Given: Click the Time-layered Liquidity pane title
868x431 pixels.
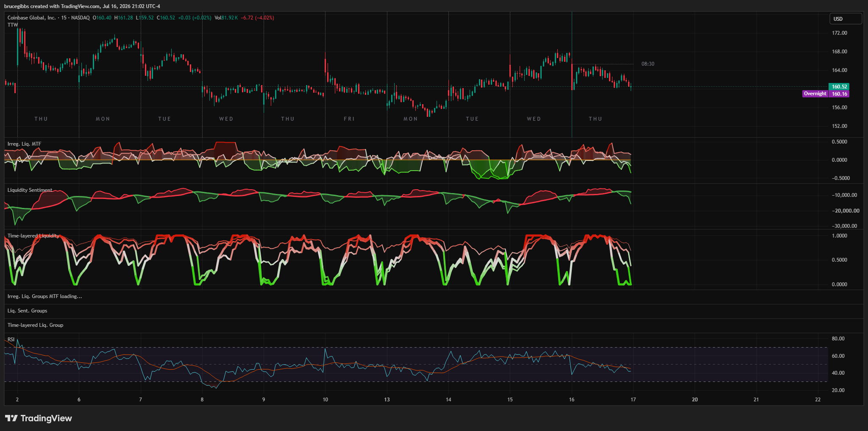Looking at the screenshot, I should (33, 236).
